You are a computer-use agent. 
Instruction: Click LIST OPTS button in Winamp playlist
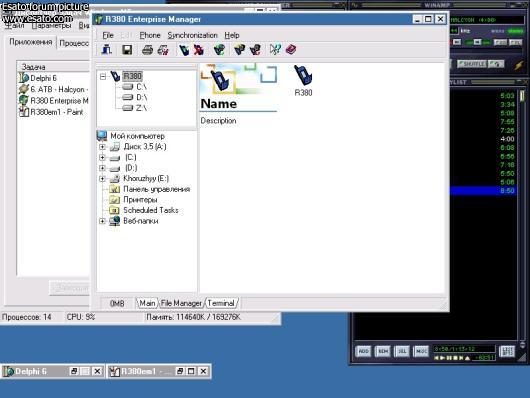[x=507, y=351]
